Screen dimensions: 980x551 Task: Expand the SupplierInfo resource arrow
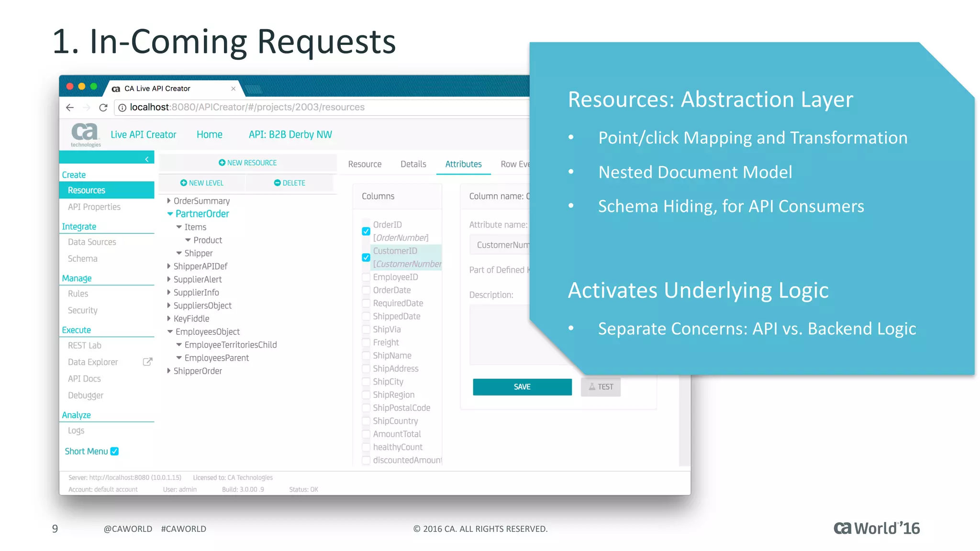[x=169, y=292]
